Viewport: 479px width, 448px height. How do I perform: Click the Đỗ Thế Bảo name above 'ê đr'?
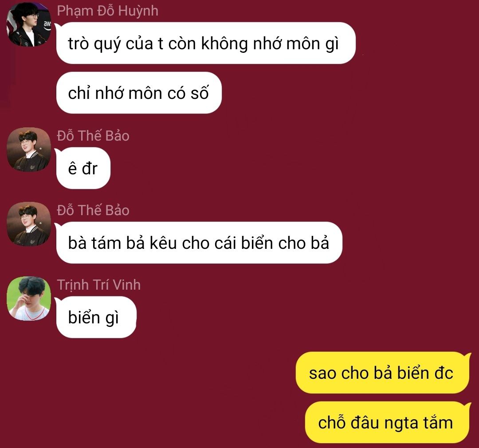[93, 136]
